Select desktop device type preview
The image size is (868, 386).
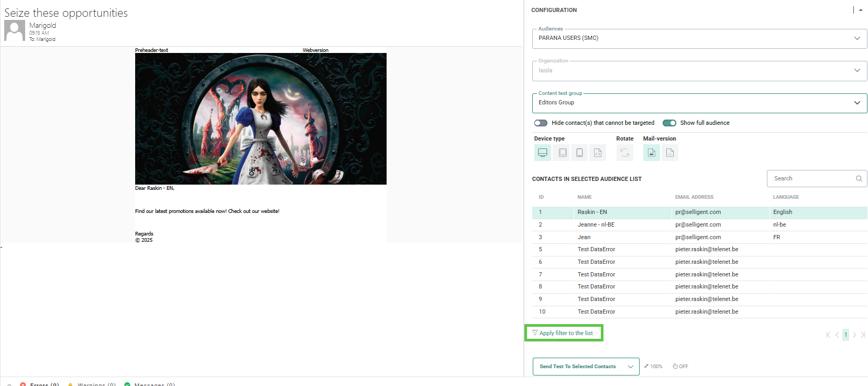pos(543,153)
